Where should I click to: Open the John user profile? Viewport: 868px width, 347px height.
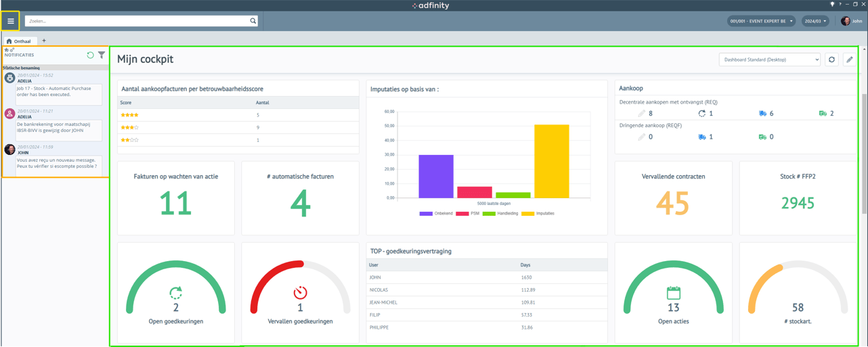coord(851,21)
